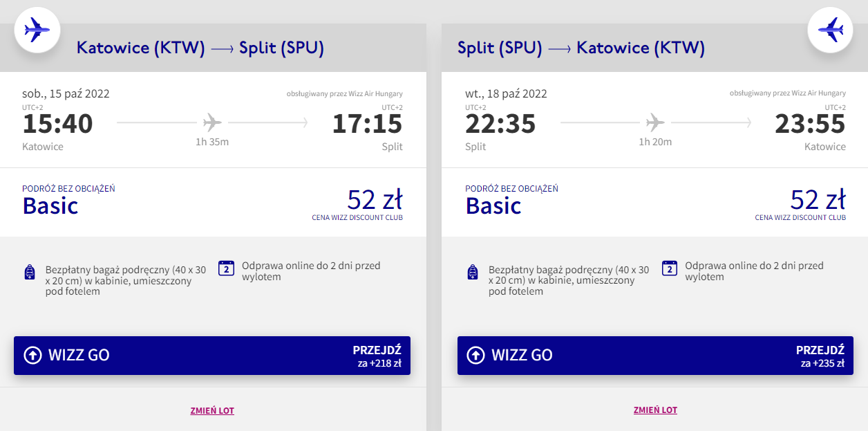Screen dimensions: 868x431
Task: Click the return flight airplane badge icon
Action: pyautogui.click(x=830, y=30)
